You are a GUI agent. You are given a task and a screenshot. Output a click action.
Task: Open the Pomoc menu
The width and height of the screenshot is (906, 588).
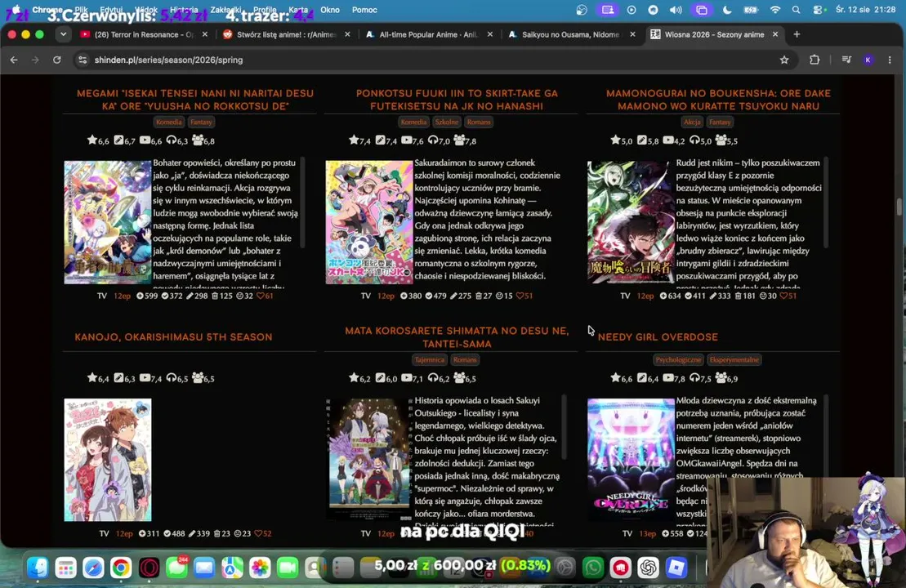pyautogui.click(x=364, y=10)
